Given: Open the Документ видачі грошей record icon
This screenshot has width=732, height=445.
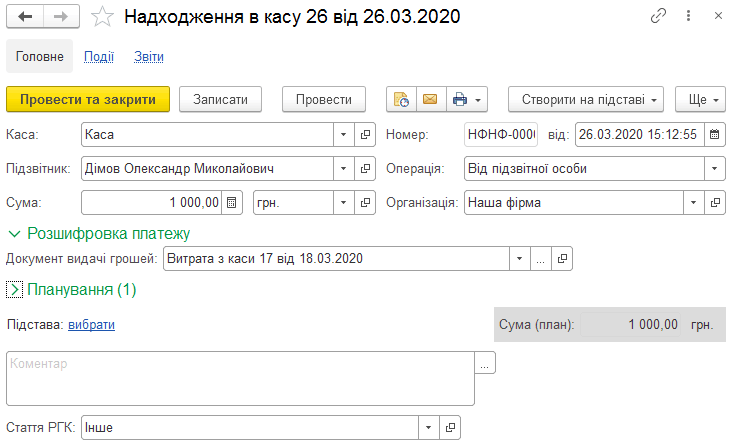Looking at the screenshot, I should [x=562, y=259].
